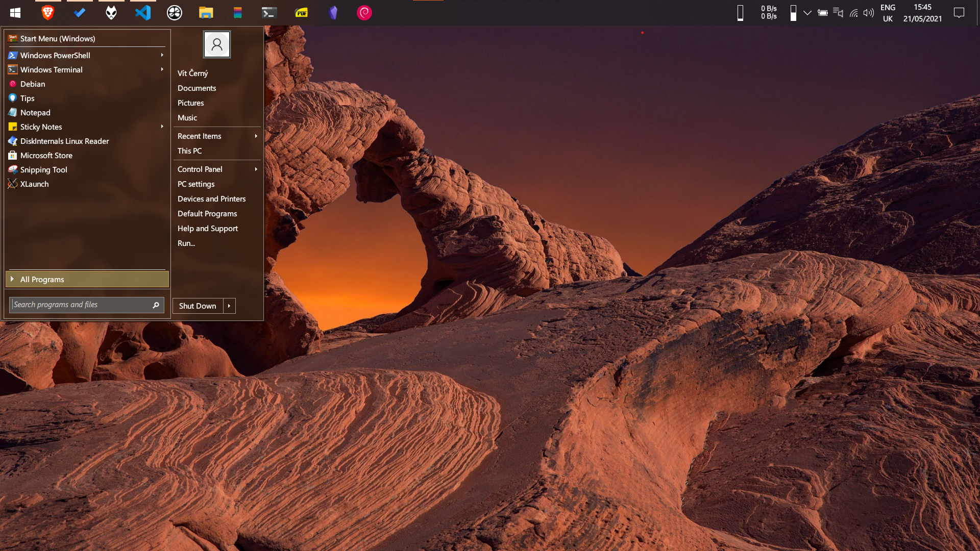This screenshot has width=980, height=551.
Task: Expand Shut Down options arrow
Action: tap(229, 306)
